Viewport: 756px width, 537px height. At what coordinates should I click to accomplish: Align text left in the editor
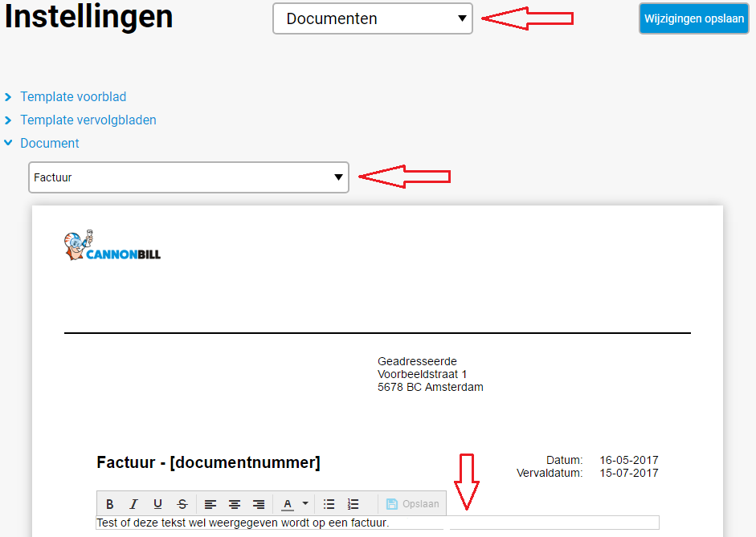(x=210, y=504)
